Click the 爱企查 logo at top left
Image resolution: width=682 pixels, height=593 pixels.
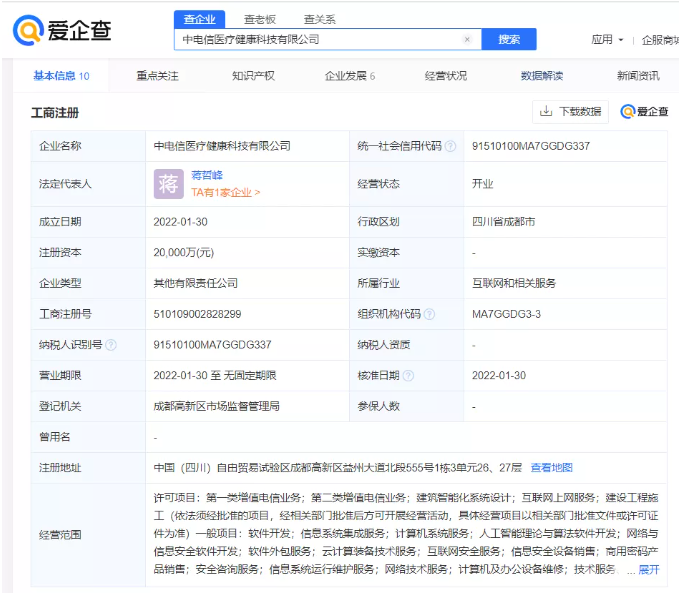click(x=62, y=30)
